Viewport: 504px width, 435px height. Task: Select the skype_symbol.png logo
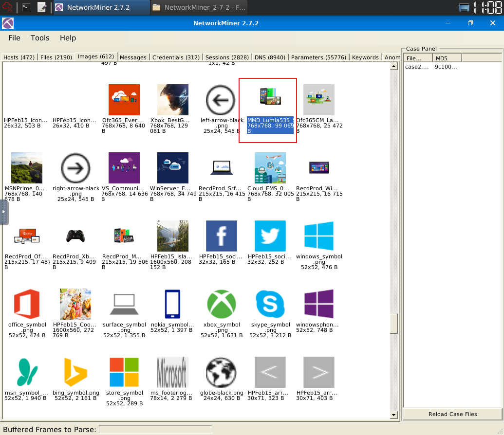(x=270, y=304)
